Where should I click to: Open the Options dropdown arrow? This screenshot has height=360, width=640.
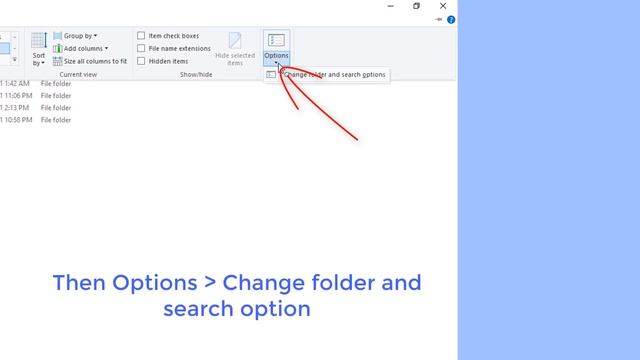276,62
